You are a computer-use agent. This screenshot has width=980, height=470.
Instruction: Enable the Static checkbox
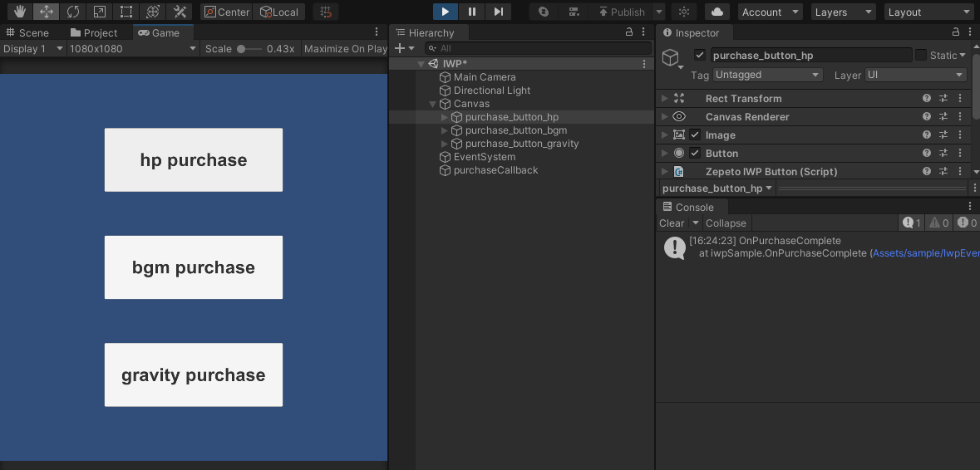pos(921,56)
